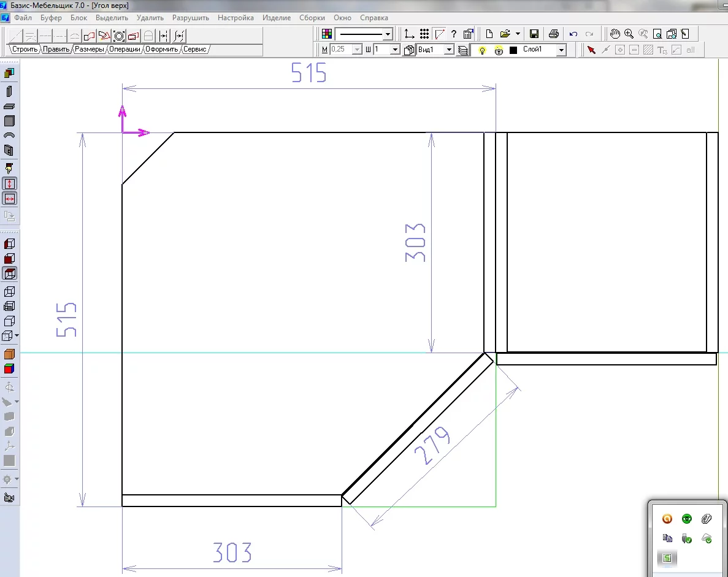Switch to the Размеры tab
Screen dimensions: 728x577
pos(89,49)
